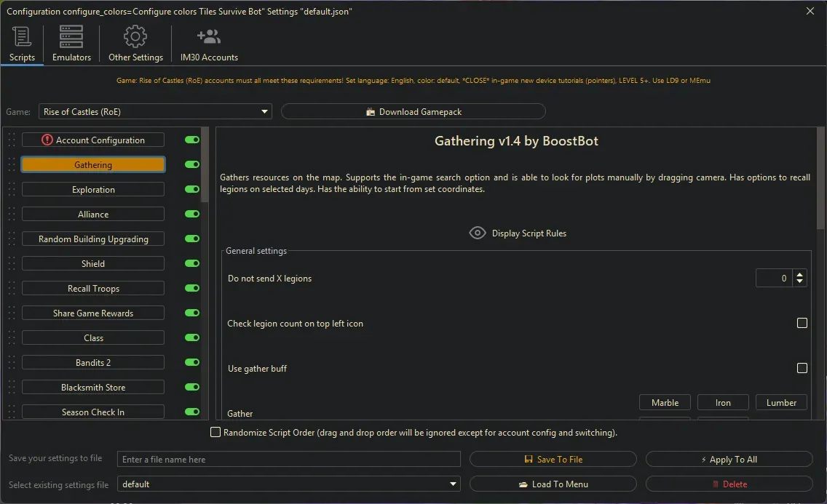This screenshot has width=827, height=504.
Task: Grab the drag handle for Bandits 2 script
Action: click(x=12, y=363)
